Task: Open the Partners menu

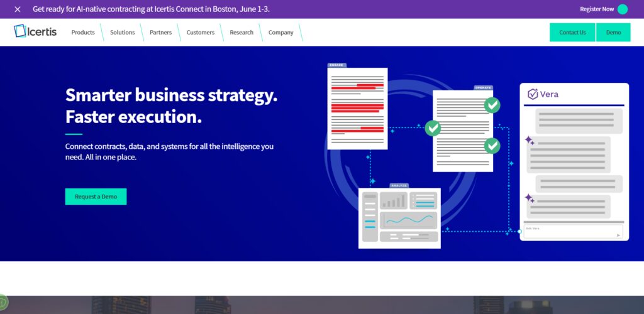Action: pyautogui.click(x=160, y=33)
